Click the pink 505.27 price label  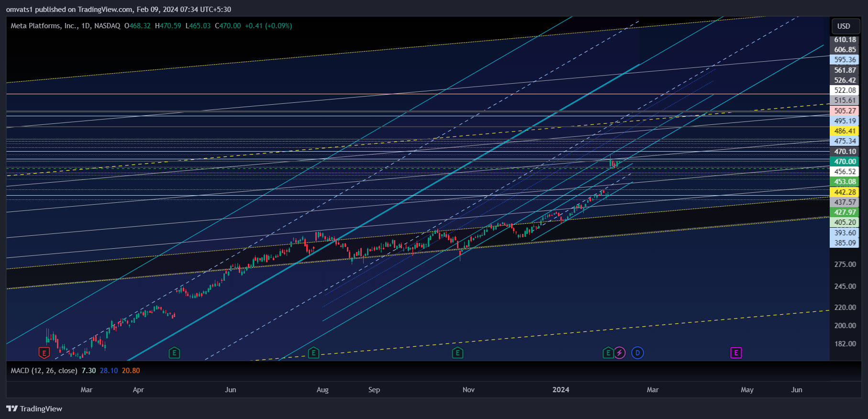pos(845,111)
